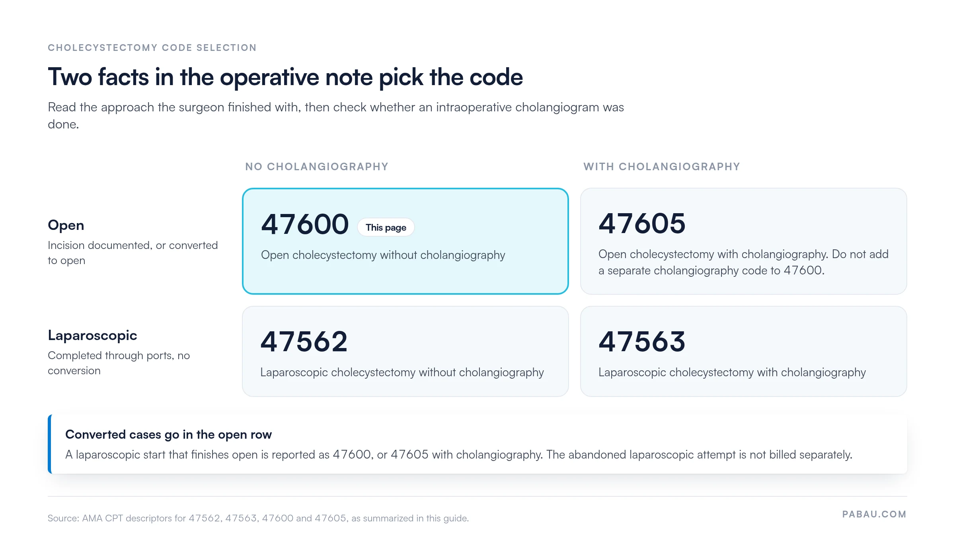Click the PABAU.COM link
955x560 pixels.
coord(874,514)
